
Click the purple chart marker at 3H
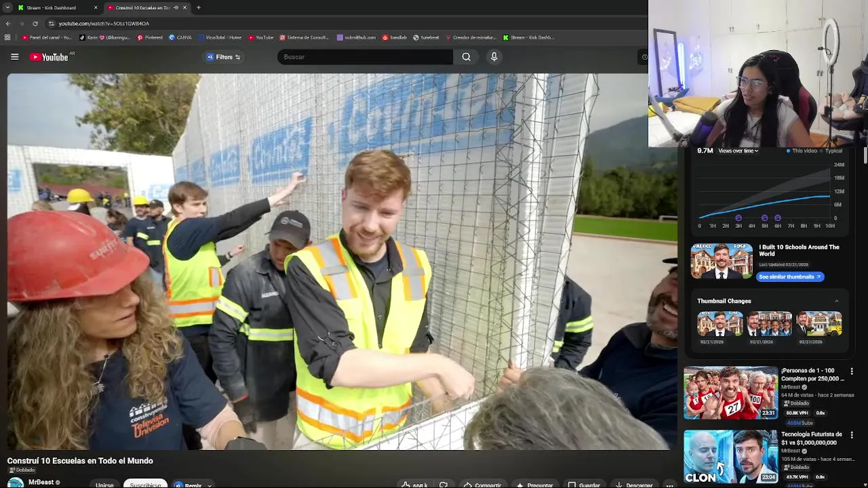pyautogui.click(x=738, y=218)
